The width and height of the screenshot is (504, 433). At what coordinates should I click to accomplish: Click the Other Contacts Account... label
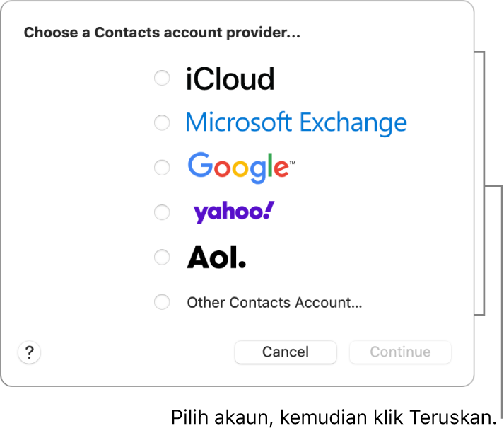click(x=274, y=303)
